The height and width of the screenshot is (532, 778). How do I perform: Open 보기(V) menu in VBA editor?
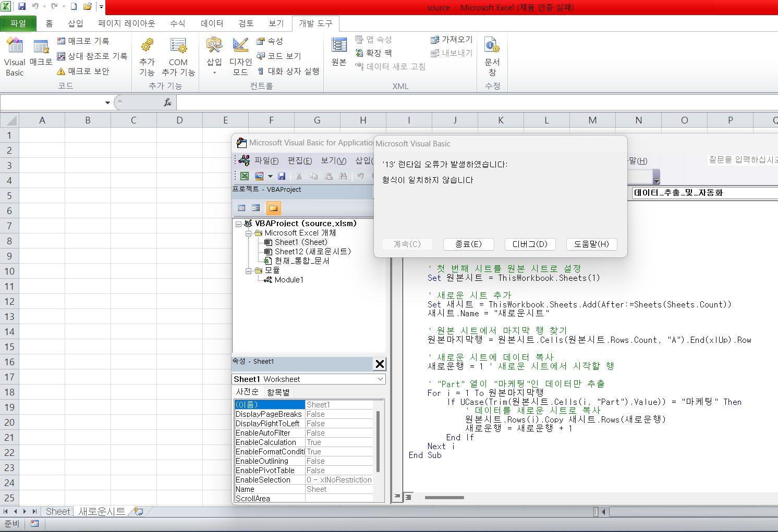334,160
